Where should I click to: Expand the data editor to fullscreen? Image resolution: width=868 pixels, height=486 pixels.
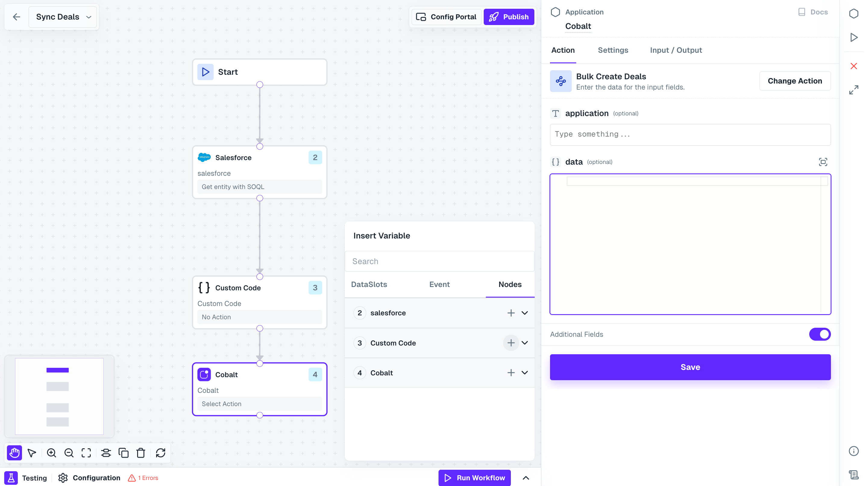coord(823,162)
